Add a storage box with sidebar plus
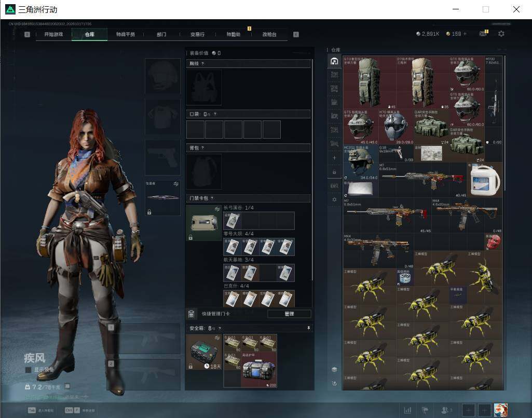532x418 pixels. 334,158
